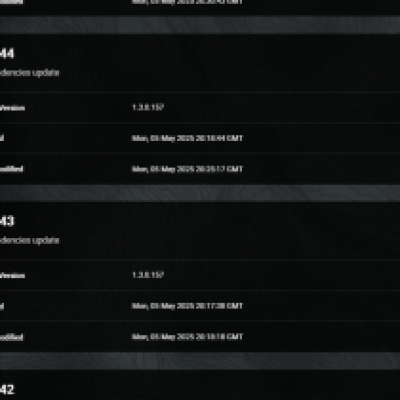Click the modified label in build 44
Viewport: 400px width, 400px height.
point(11,169)
